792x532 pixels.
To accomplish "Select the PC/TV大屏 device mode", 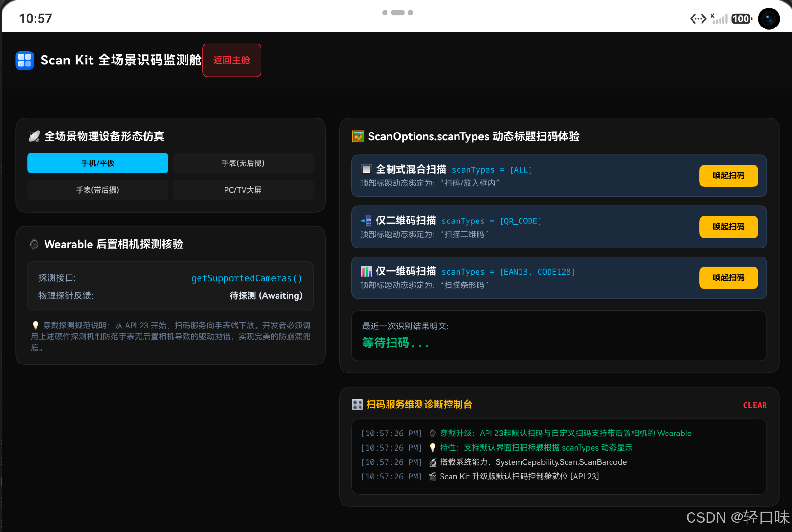I will click(x=243, y=190).
